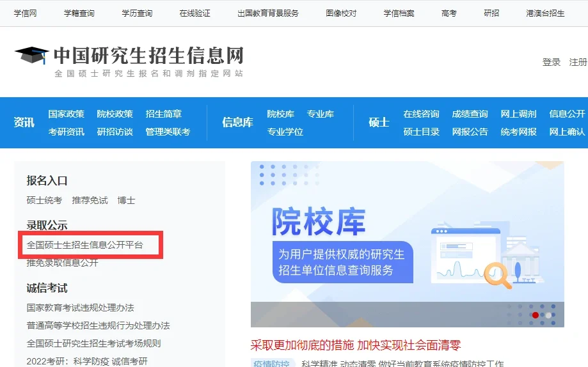Open 在线验证 in the top bar

tap(195, 13)
